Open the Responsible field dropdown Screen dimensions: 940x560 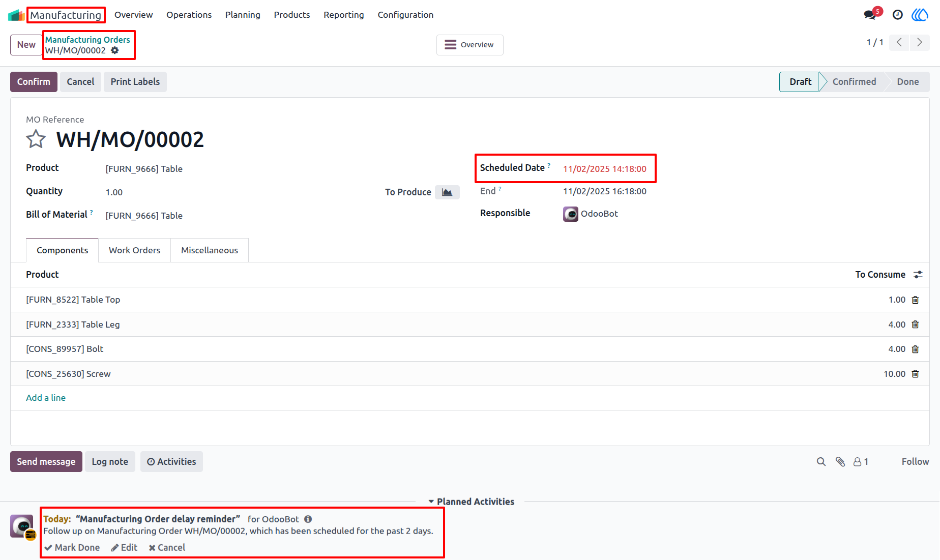click(599, 214)
